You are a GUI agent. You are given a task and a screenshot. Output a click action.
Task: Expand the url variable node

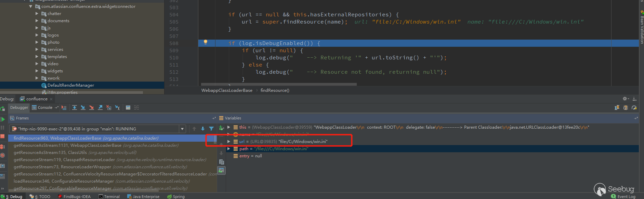click(229, 141)
